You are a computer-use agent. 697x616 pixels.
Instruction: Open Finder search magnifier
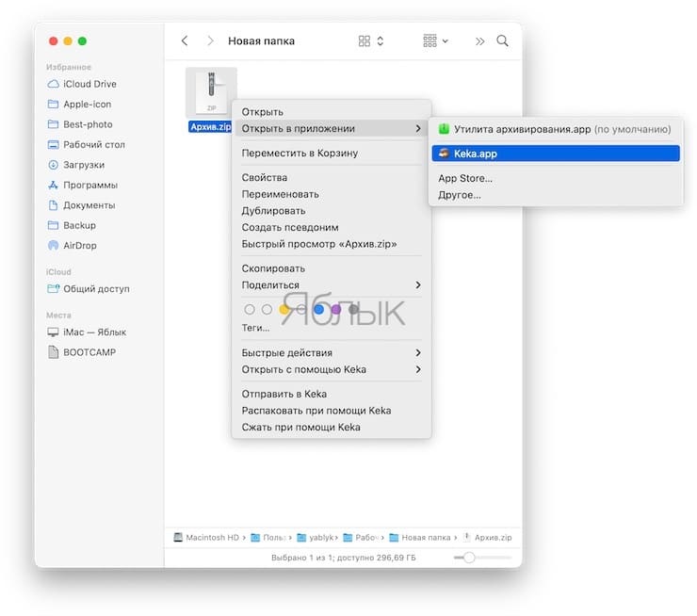point(502,41)
